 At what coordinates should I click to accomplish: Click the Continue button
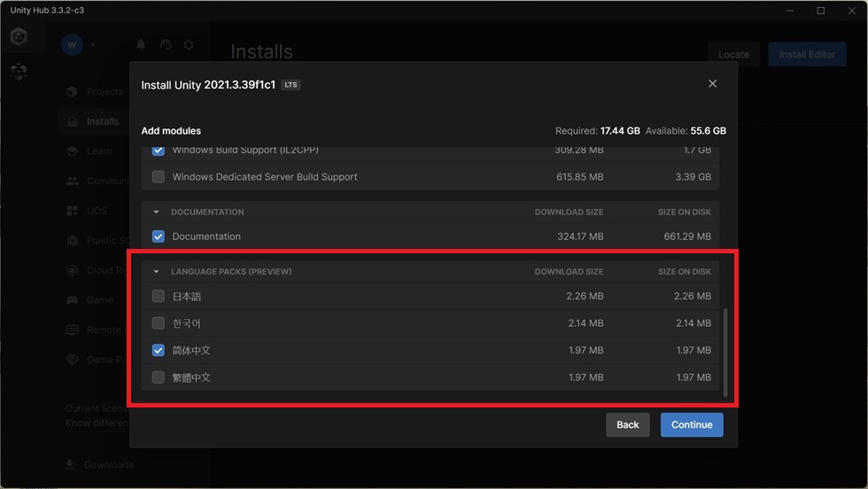coord(692,424)
